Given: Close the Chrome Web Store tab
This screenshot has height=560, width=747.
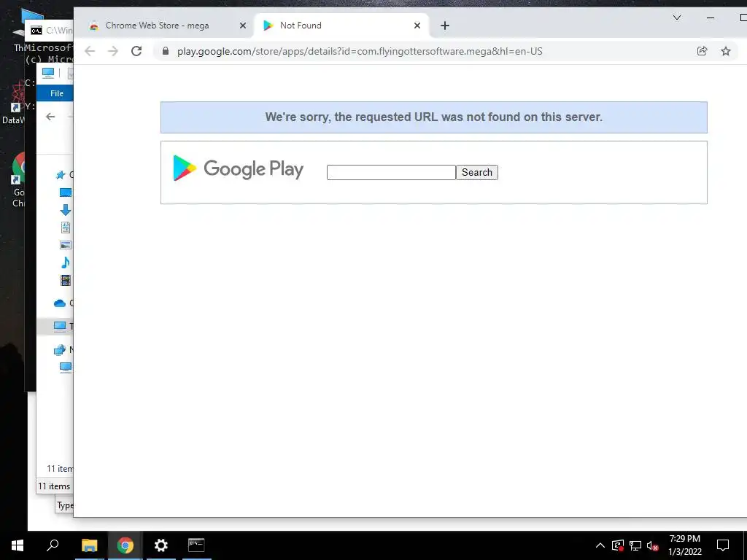Looking at the screenshot, I should tap(242, 26).
